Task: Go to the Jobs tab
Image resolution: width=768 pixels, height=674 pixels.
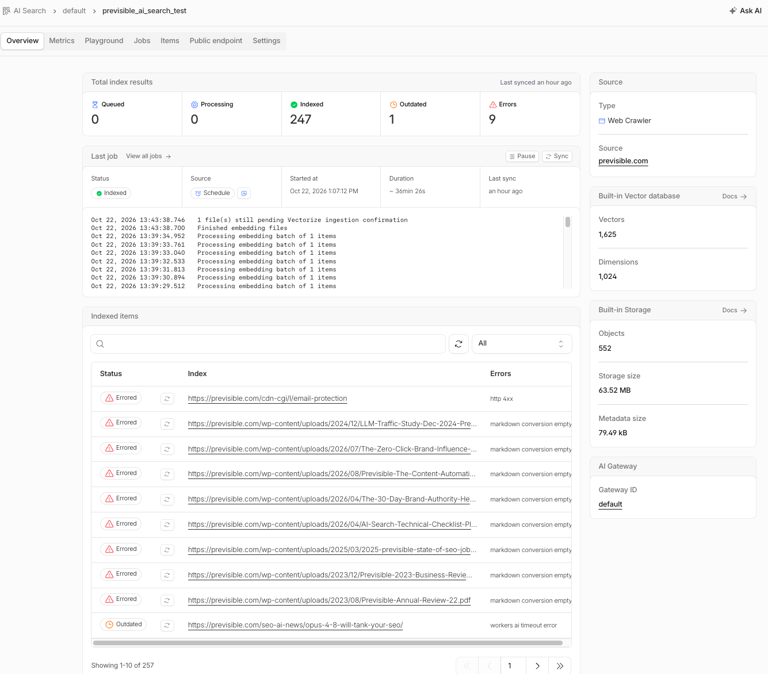Action: [142, 41]
